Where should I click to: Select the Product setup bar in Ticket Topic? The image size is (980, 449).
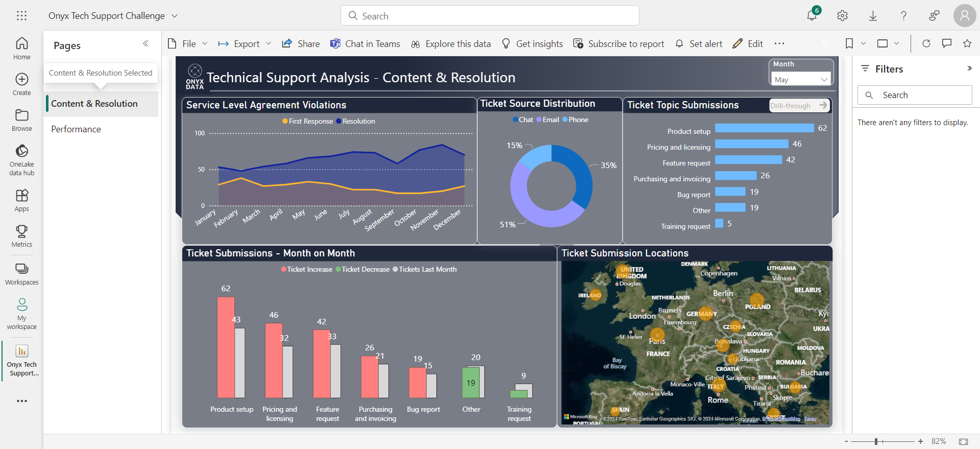[x=764, y=128]
